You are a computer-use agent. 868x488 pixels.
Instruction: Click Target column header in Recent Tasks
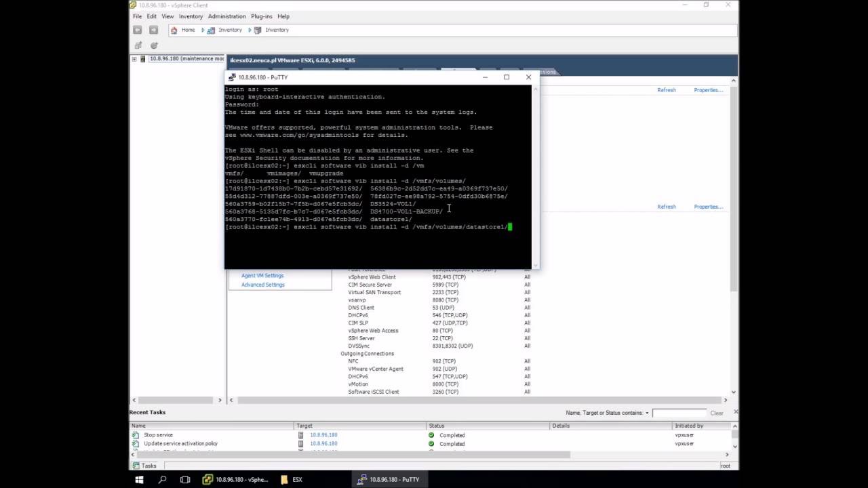[x=361, y=426]
